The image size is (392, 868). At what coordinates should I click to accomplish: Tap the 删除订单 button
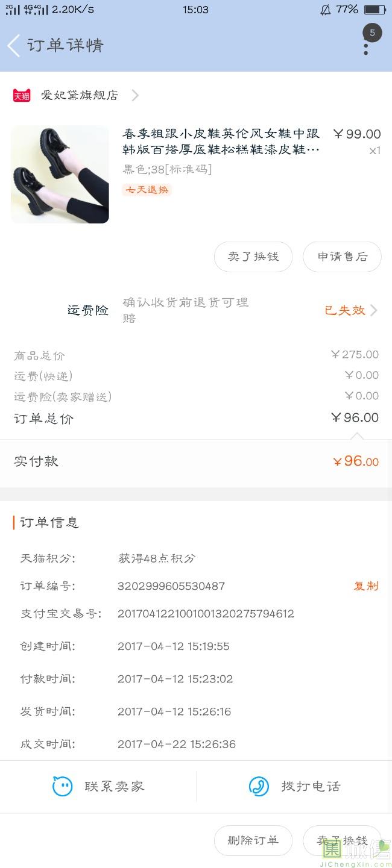[253, 840]
